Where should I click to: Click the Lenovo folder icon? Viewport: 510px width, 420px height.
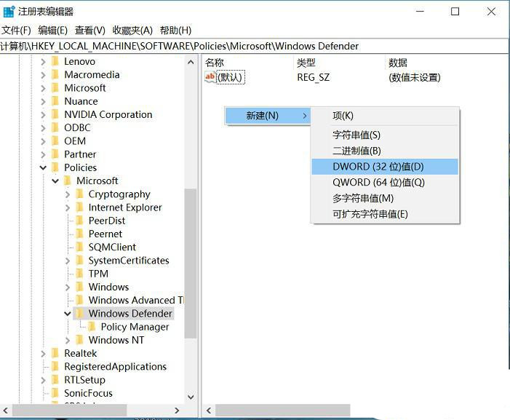(x=55, y=61)
